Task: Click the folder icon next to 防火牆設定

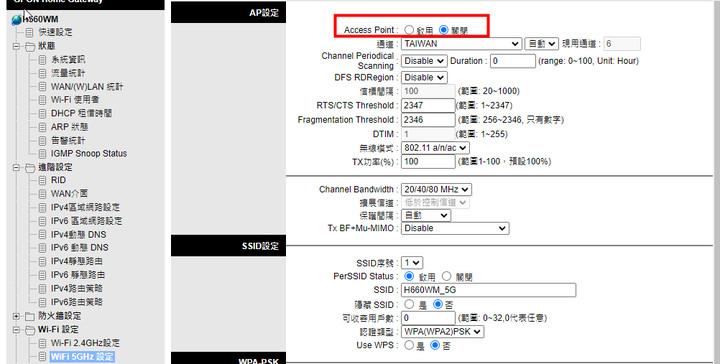Action: click(30, 316)
